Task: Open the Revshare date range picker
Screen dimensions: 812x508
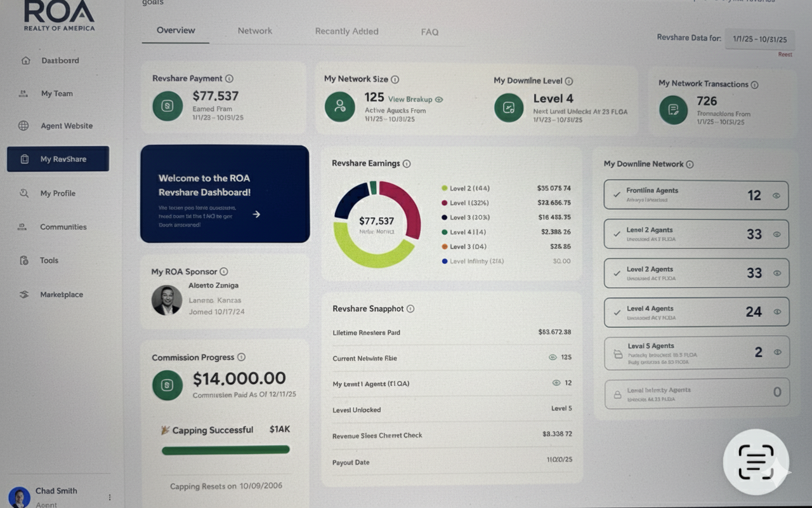Action: pos(759,39)
